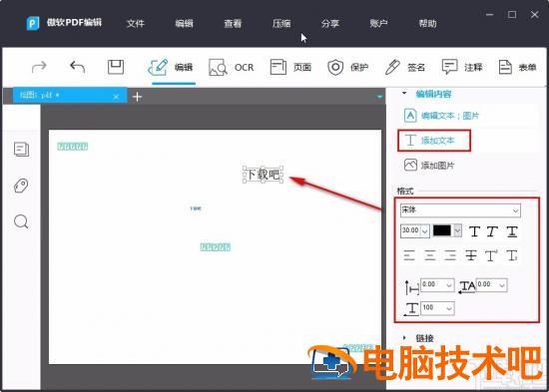Select the middle teal placeholder text block
Viewport: 549px width, 392px height.
coord(216,247)
